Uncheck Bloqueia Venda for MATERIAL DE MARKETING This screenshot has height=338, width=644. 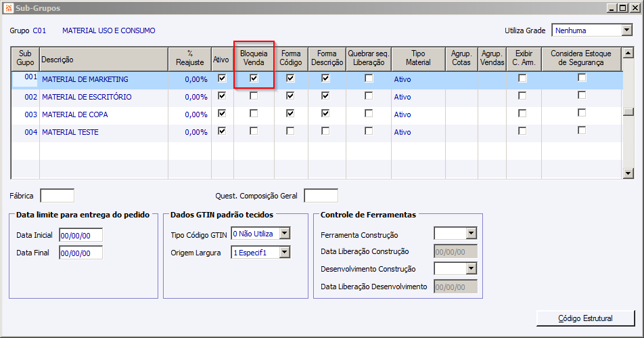click(x=254, y=79)
